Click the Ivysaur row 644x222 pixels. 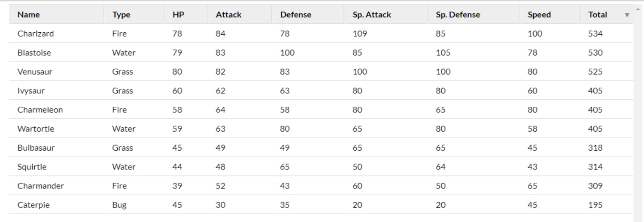pyautogui.click(x=321, y=91)
